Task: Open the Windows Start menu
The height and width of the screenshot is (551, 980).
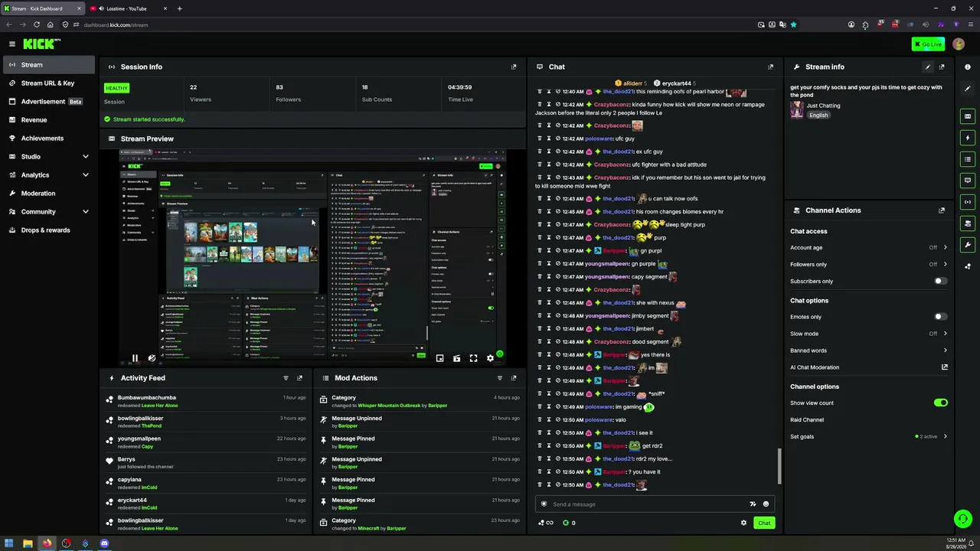Action: (9, 543)
